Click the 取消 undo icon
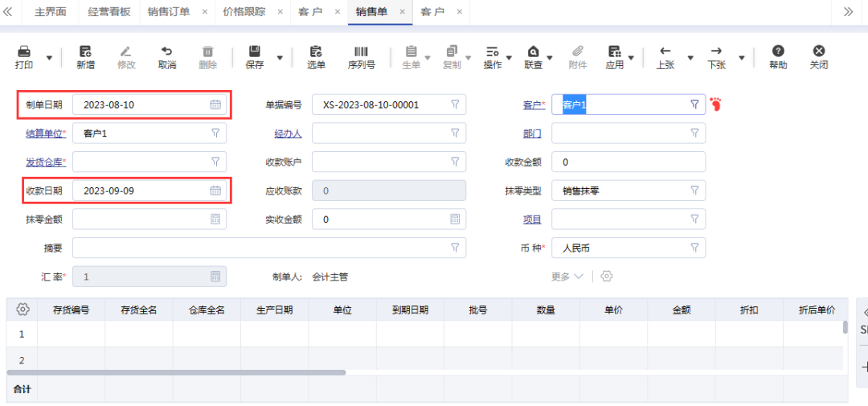 coord(167,51)
